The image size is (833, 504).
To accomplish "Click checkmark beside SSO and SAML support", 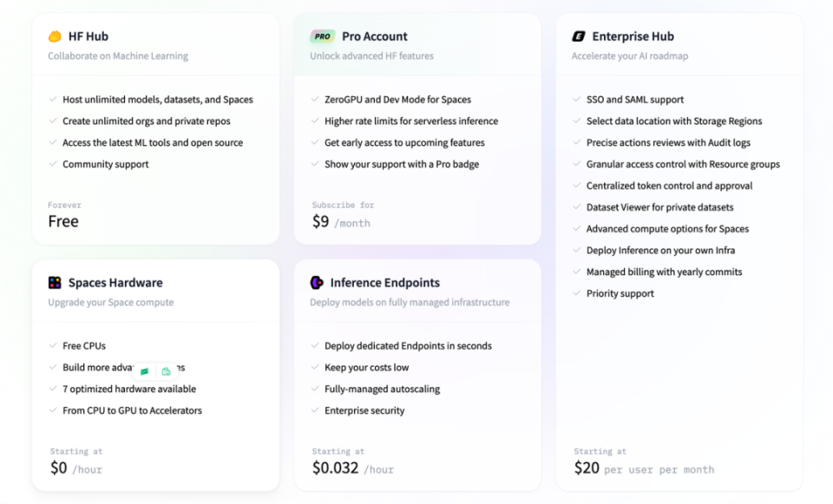I will click(x=577, y=100).
